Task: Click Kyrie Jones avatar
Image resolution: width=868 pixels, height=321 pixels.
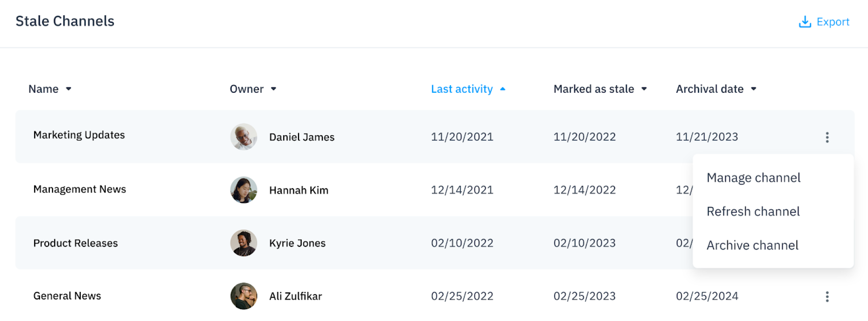Action: coord(244,243)
